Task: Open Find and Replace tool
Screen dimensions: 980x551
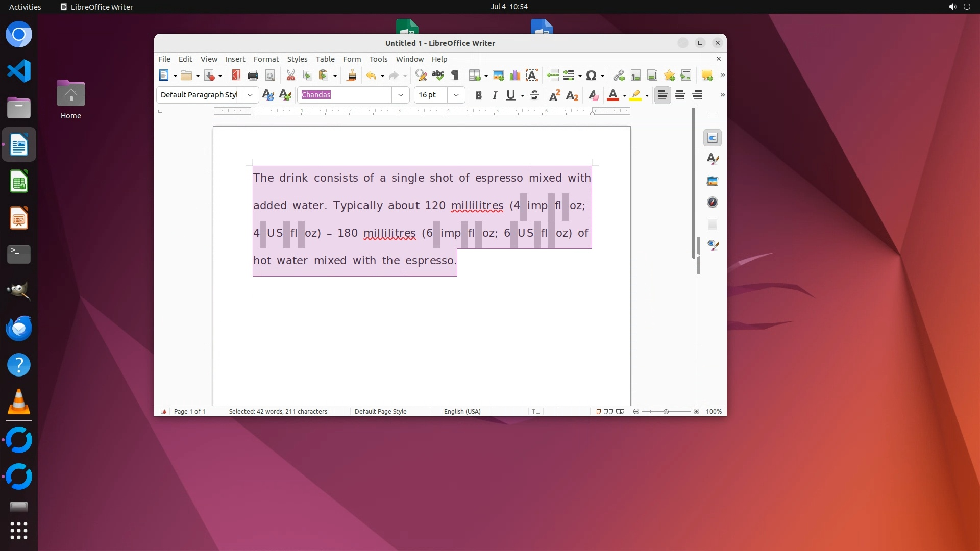Action: (x=421, y=76)
